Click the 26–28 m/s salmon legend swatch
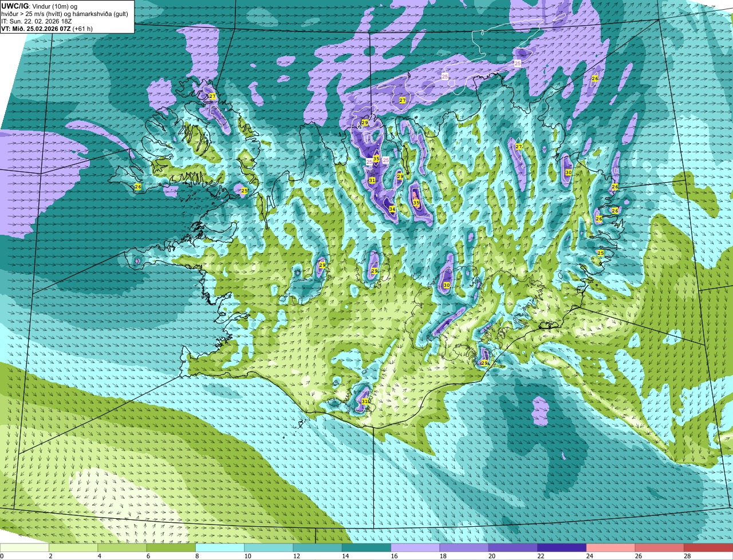 (660, 547)
